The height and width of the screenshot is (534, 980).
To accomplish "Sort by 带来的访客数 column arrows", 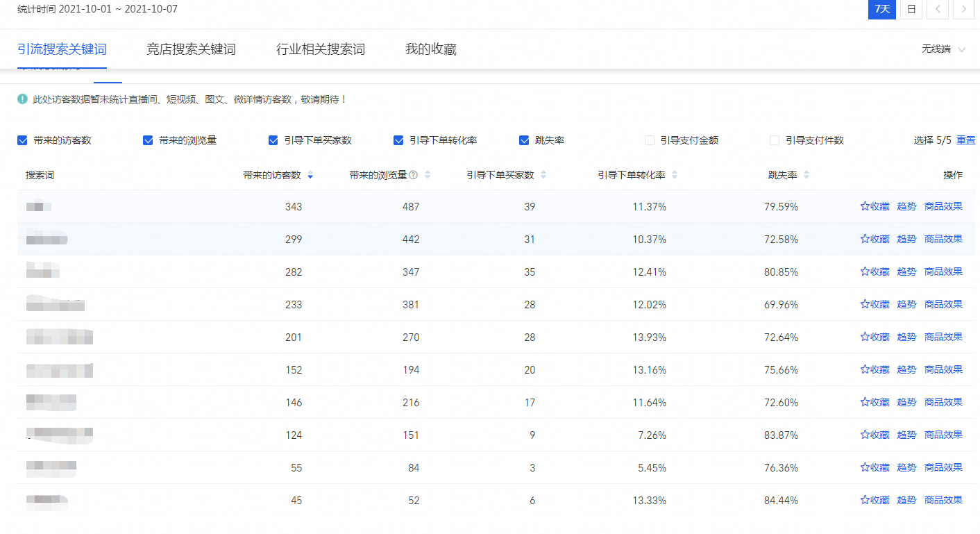I will (310, 175).
